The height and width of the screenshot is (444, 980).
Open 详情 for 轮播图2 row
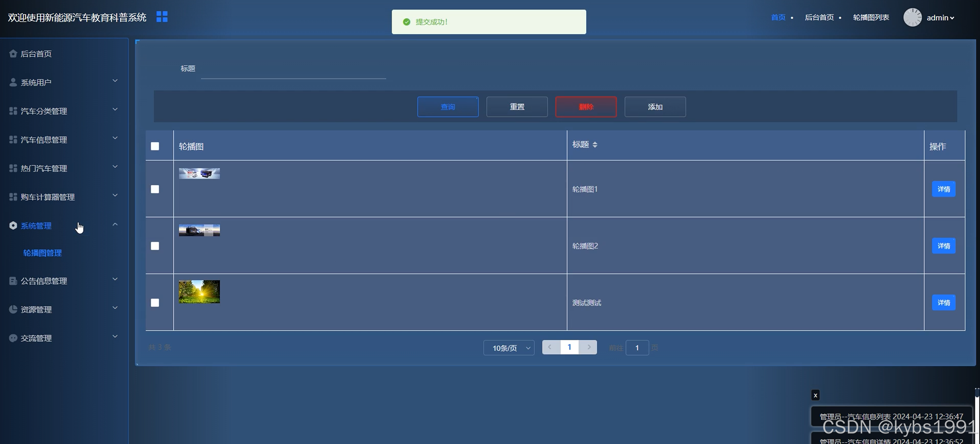coord(943,246)
